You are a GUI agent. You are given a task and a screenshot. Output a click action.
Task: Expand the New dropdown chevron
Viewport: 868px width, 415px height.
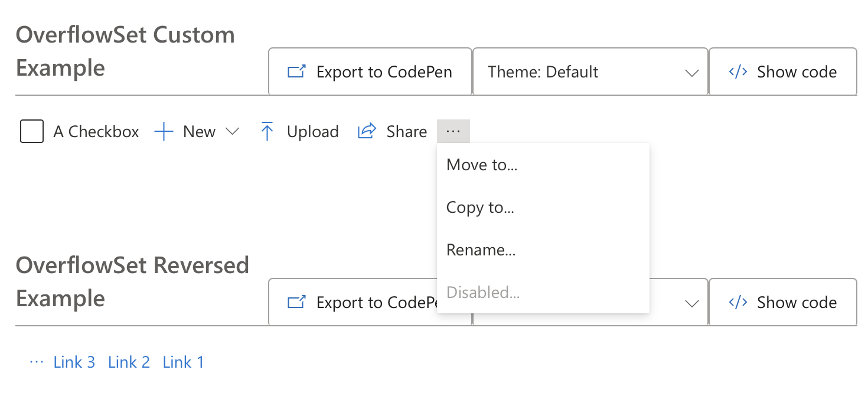[x=233, y=132]
